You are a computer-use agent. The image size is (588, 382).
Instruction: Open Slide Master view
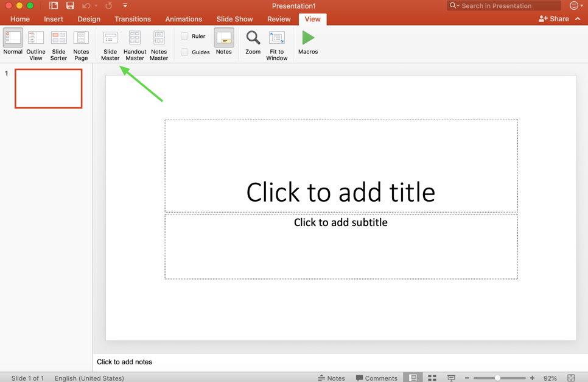coord(110,45)
